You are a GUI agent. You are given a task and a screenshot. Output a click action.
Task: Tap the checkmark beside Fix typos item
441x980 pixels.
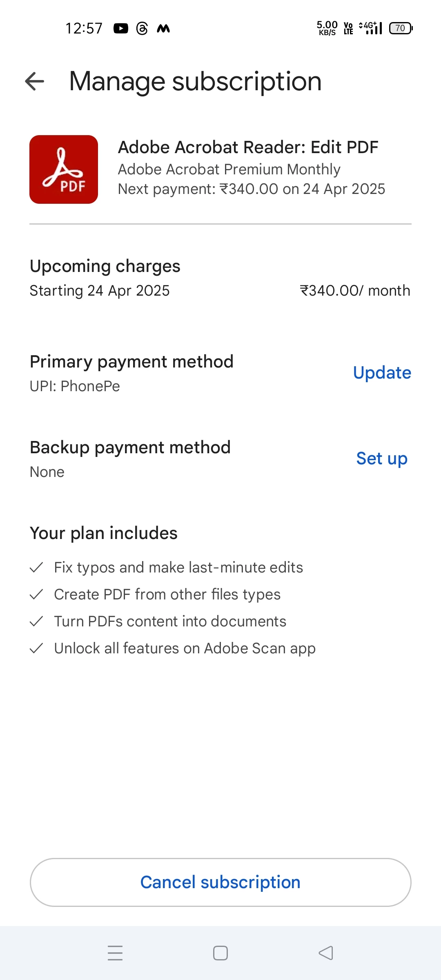[x=37, y=567]
